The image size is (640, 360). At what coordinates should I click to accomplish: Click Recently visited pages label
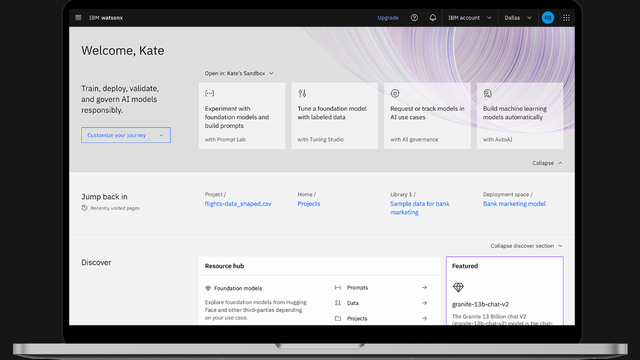click(x=115, y=208)
